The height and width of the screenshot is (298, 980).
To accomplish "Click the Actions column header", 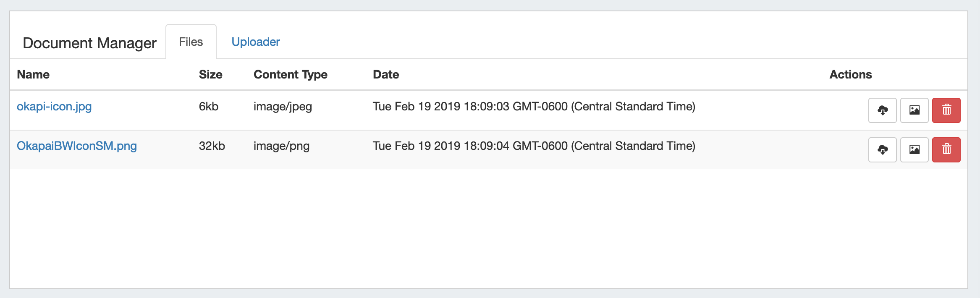I will pyautogui.click(x=850, y=75).
